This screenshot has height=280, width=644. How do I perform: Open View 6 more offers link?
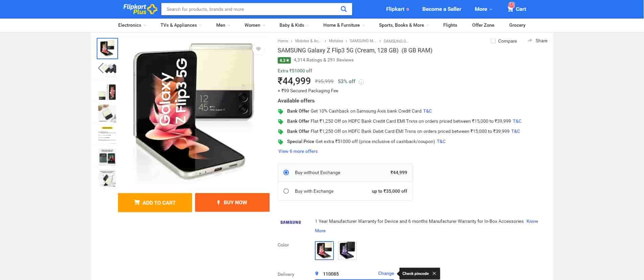coord(298,151)
